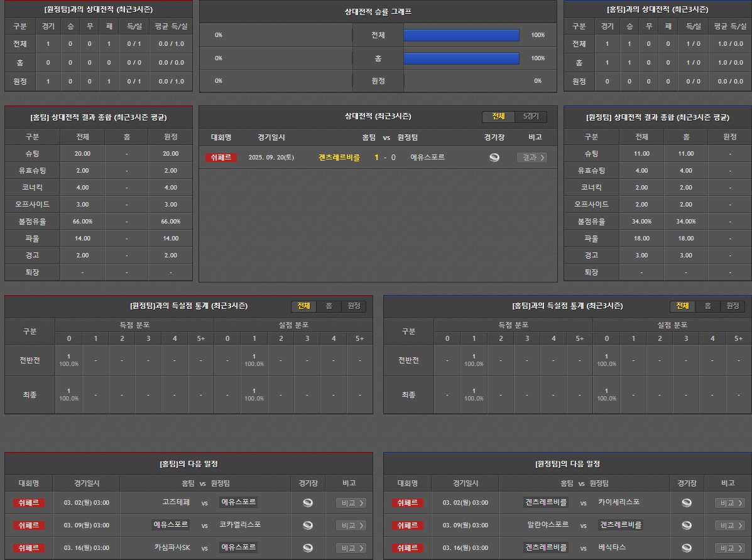Open 비교 for 고즈테페 vs 에유스포르 match
The image size is (752, 560).
click(x=351, y=503)
